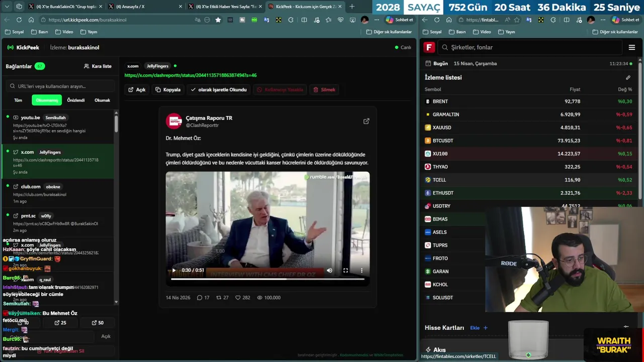This screenshot has width=644, height=362.
Task: Click the like heart icon (282)
Action: [x=238, y=298]
